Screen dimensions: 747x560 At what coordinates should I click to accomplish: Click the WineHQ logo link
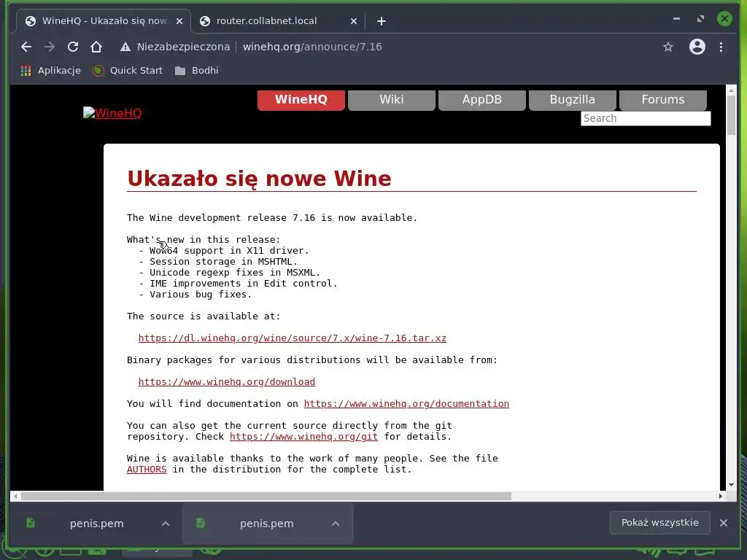click(112, 113)
